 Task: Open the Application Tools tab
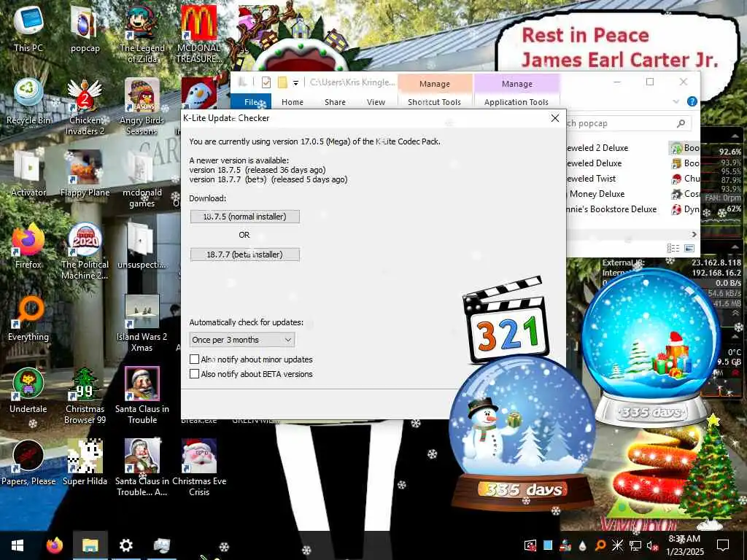pyautogui.click(x=516, y=102)
